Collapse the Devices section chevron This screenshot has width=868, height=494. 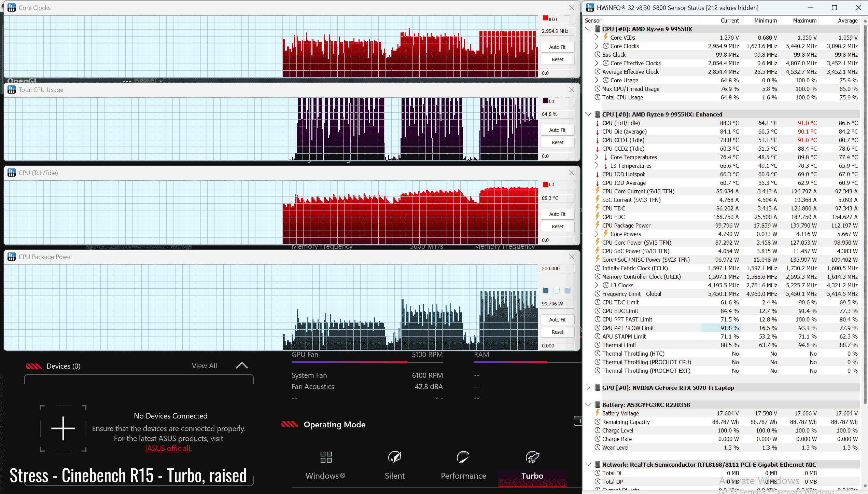tap(242, 366)
